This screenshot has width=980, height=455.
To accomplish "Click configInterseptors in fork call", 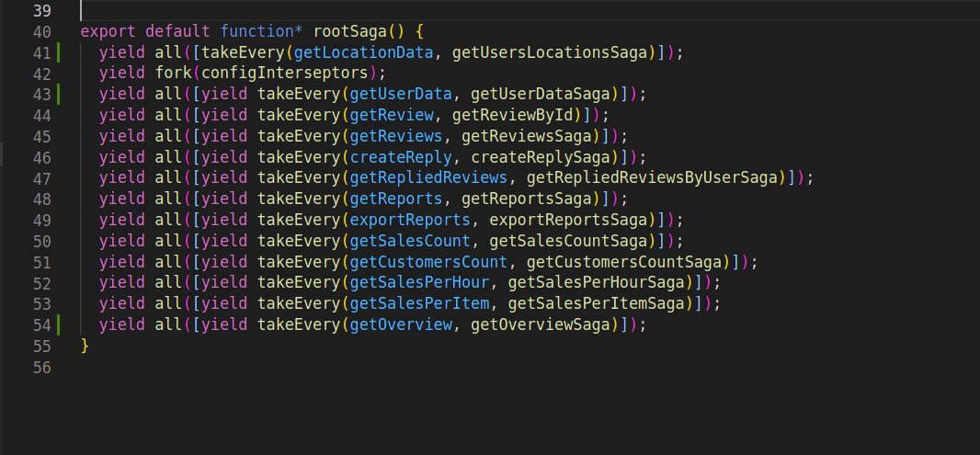I will click(x=285, y=74).
